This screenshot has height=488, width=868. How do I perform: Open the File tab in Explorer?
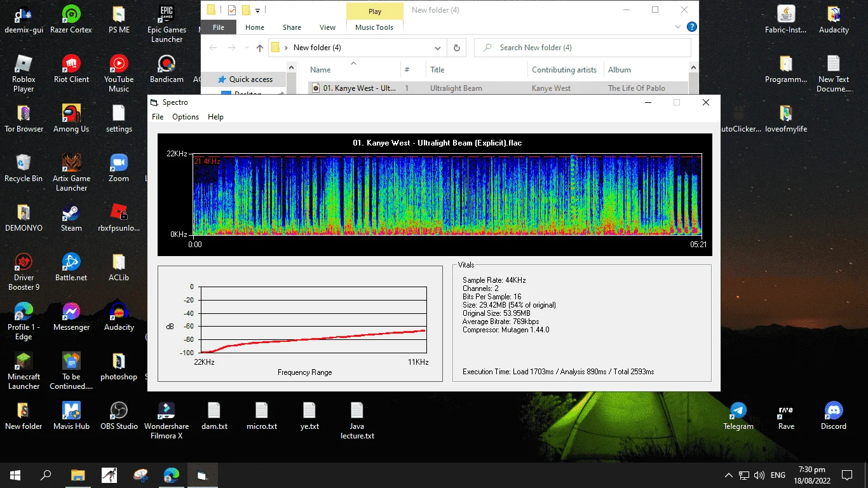pyautogui.click(x=219, y=27)
